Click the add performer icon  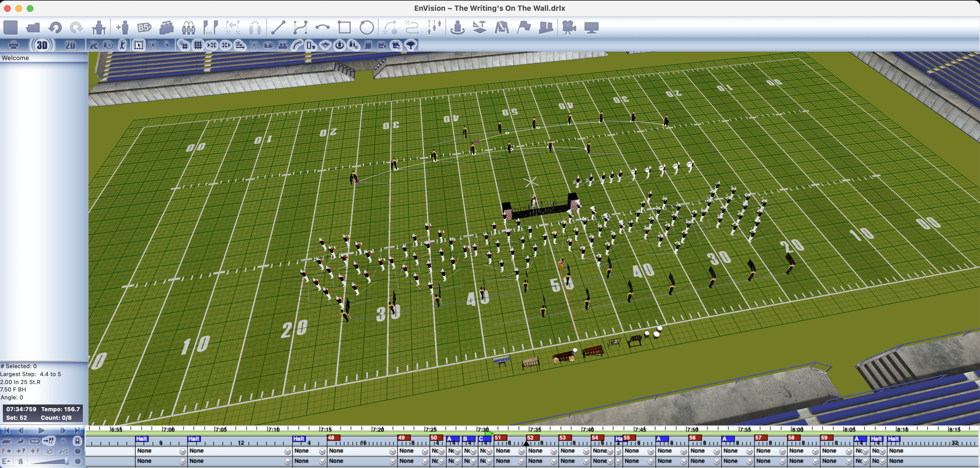[123, 28]
